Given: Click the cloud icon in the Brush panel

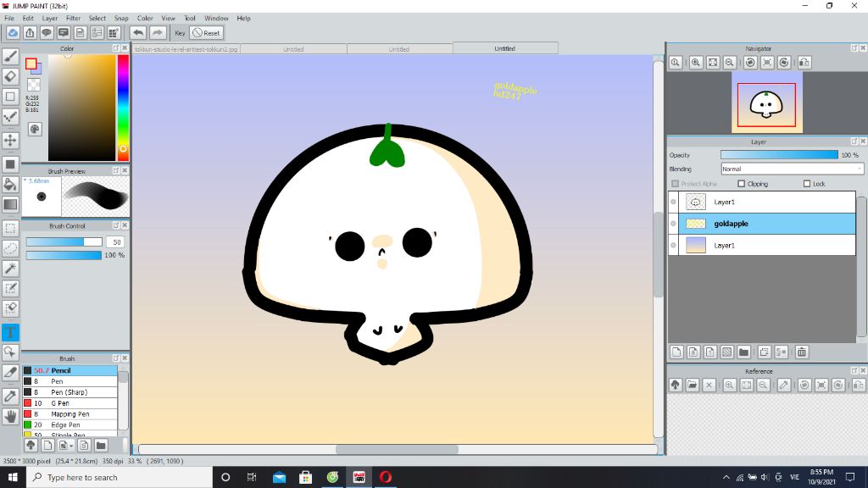Looking at the screenshot, I should (31, 446).
